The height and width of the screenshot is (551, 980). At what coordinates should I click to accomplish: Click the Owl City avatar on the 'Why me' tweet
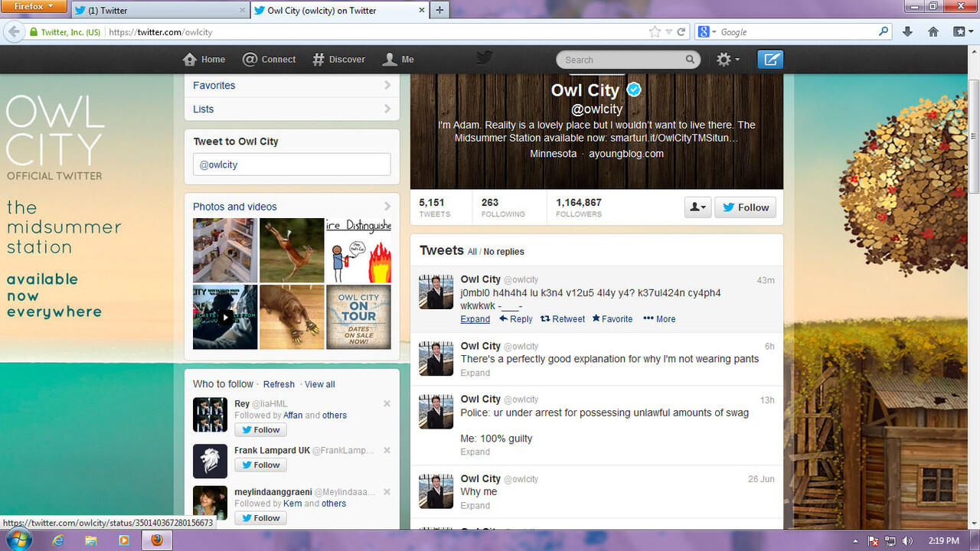click(436, 491)
